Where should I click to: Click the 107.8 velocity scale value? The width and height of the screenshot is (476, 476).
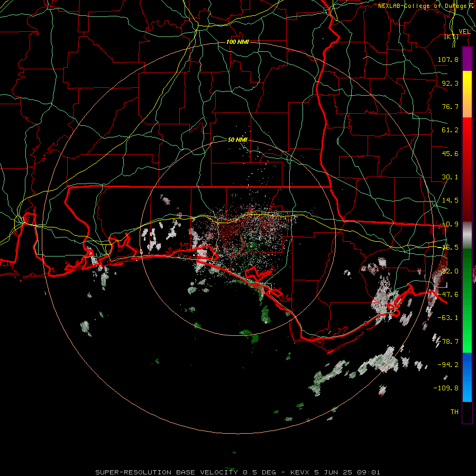click(x=448, y=59)
